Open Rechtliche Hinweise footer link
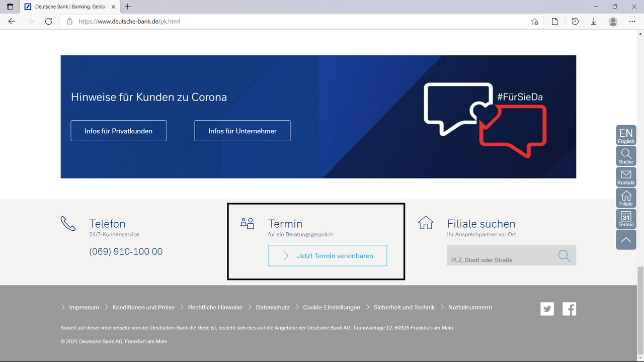The height and width of the screenshot is (362, 644). tap(215, 307)
